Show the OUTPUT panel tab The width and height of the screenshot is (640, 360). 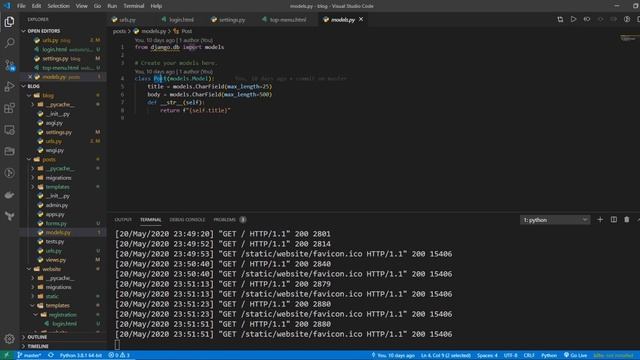123,220
